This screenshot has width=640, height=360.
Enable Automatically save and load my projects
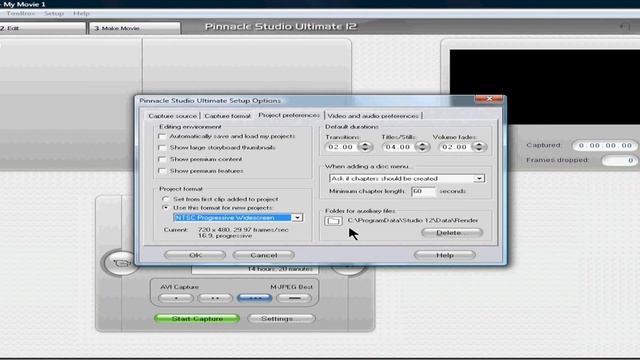[162, 136]
